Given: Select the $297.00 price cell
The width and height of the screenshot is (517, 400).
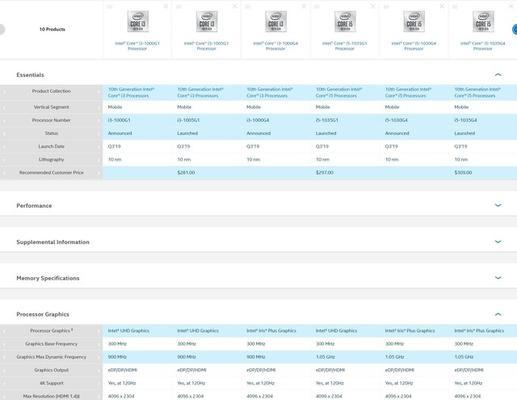Looking at the screenshot, I should 325,173.
